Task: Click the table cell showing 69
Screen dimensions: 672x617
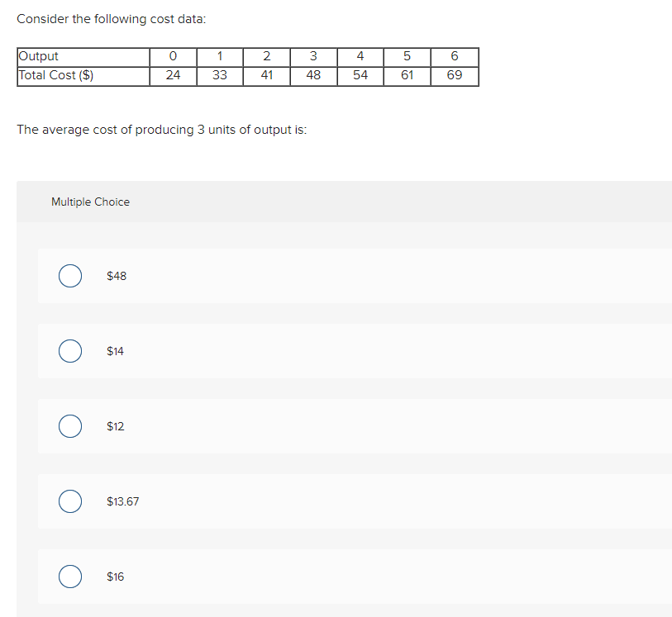Action: tap(455, 75)
